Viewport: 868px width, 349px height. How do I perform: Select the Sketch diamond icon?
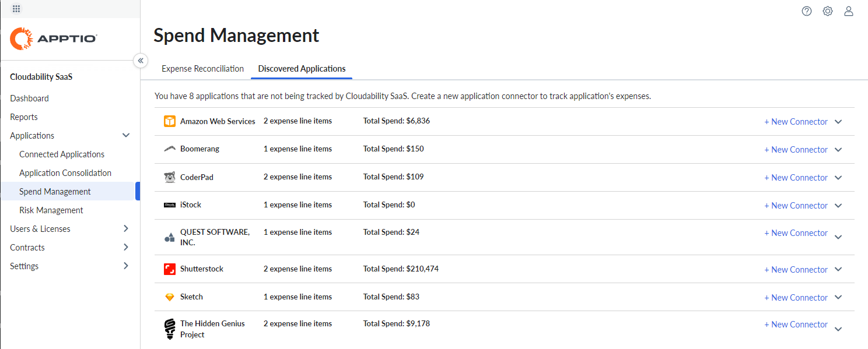(x=169, y=297)
